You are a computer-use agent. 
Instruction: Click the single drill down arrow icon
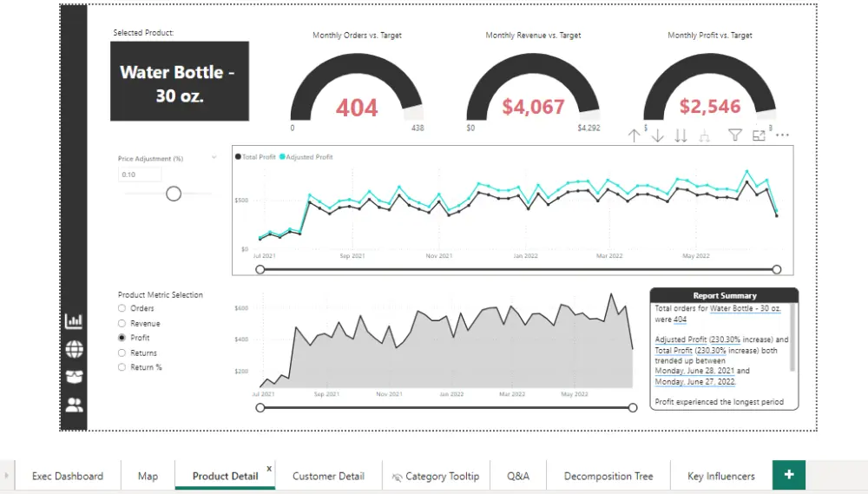(657, 135)
